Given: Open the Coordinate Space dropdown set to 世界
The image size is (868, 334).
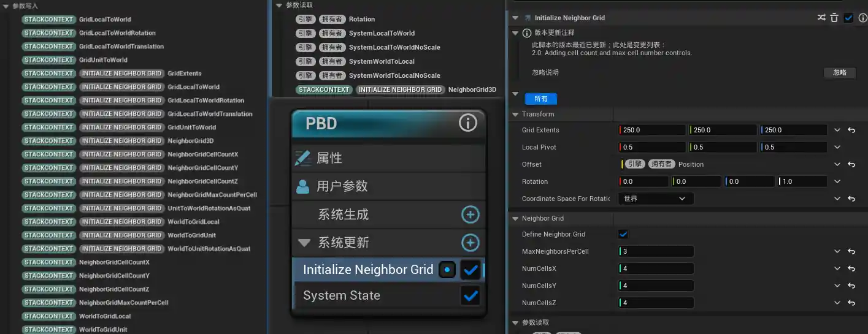Looking at the screenshot, I should 656,199.
